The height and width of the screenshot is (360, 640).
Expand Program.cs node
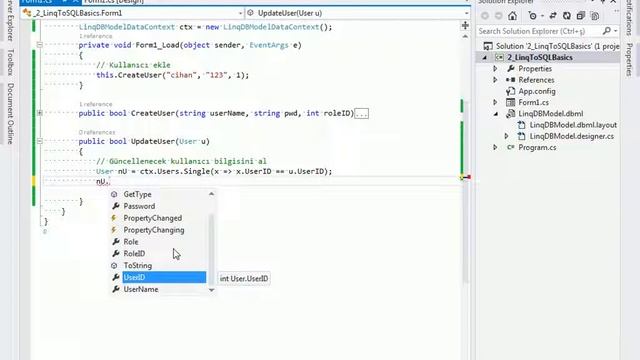495,147
